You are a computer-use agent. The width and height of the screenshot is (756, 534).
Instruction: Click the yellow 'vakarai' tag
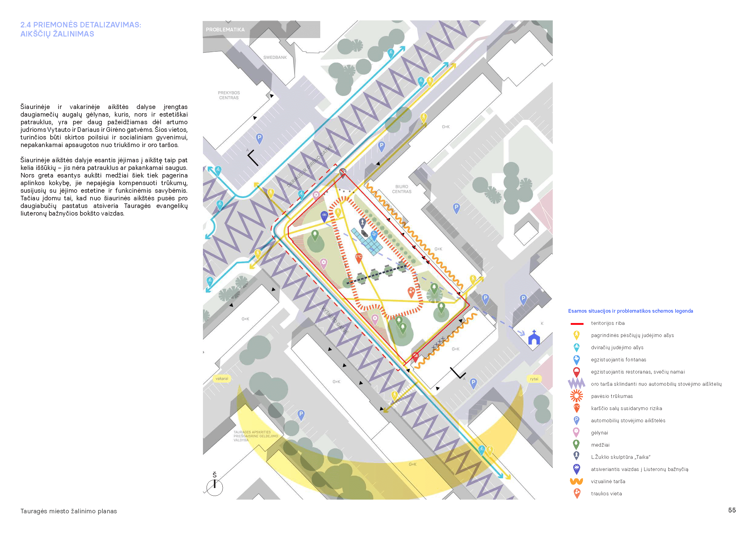pos(222,379)
